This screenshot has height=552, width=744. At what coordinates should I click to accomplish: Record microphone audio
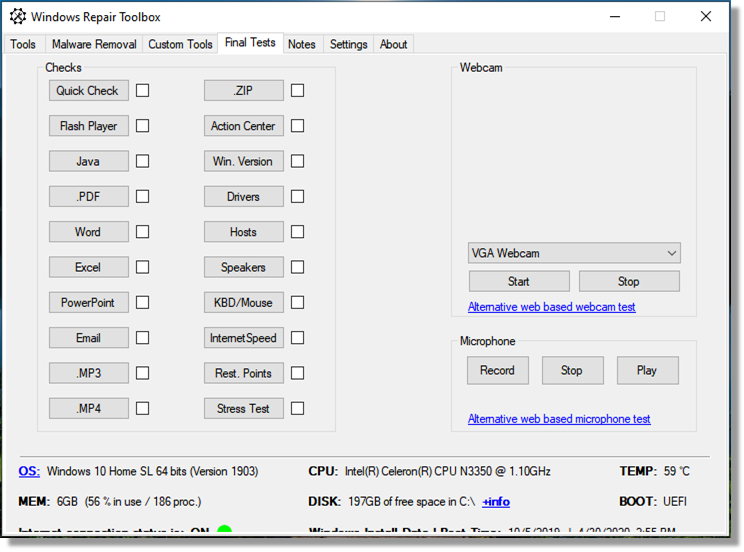click(x=498, y=370)
